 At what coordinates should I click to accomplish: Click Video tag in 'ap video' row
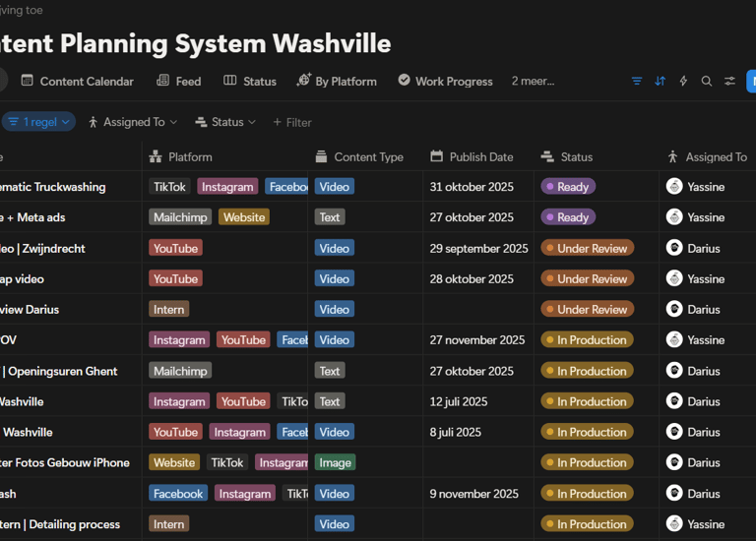point(334,279)
